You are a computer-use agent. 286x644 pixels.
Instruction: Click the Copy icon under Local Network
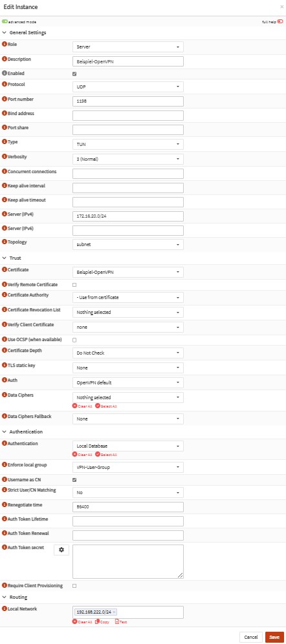click(x=98, y=621)
